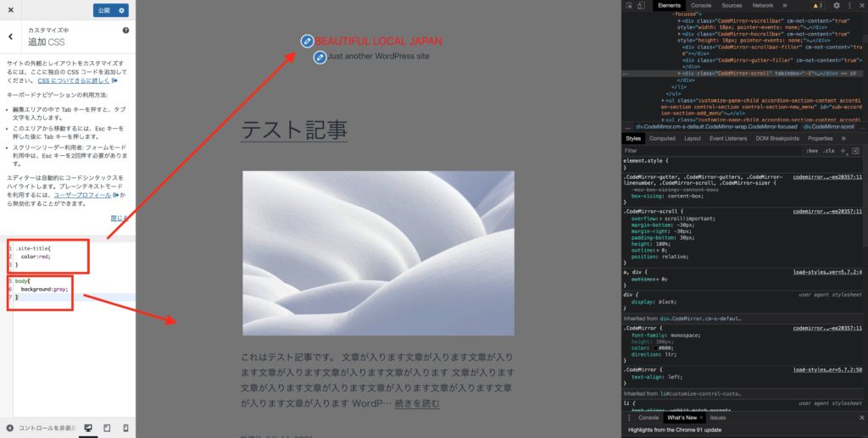This screenshot has width=868, height=438.
Task: Select the Network tab in DevTools
Action: pyautogui.click(x=763, y=6)
